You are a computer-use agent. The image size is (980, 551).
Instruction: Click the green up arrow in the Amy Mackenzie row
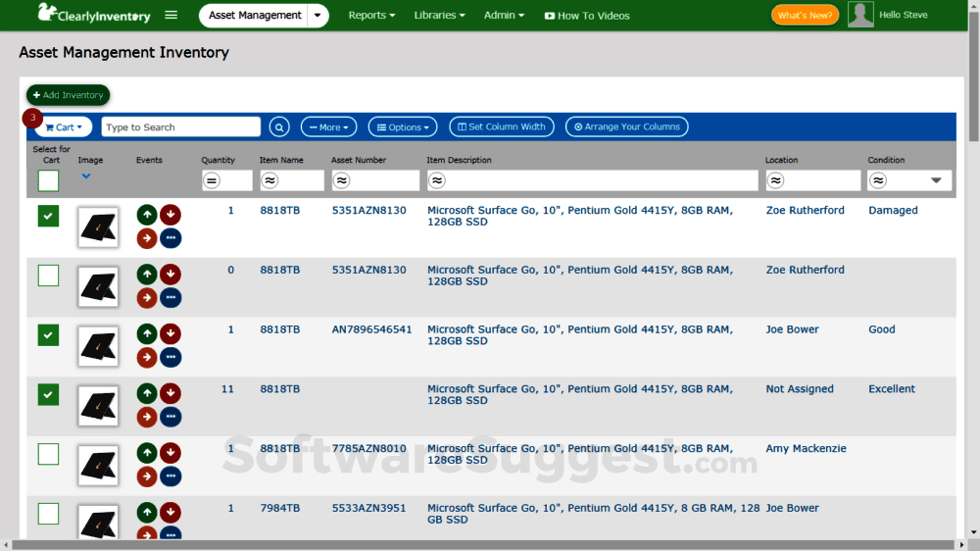[x=147, y=452]
